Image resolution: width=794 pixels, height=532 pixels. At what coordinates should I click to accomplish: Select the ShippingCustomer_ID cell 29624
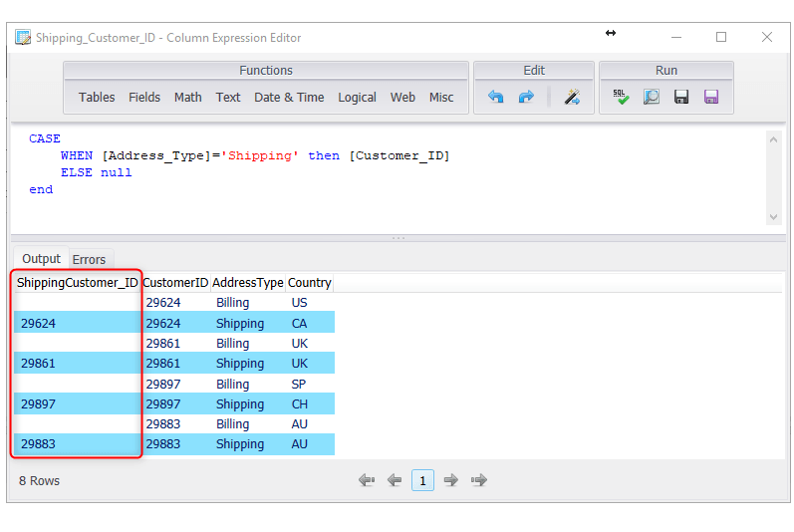tap(77, 323)
